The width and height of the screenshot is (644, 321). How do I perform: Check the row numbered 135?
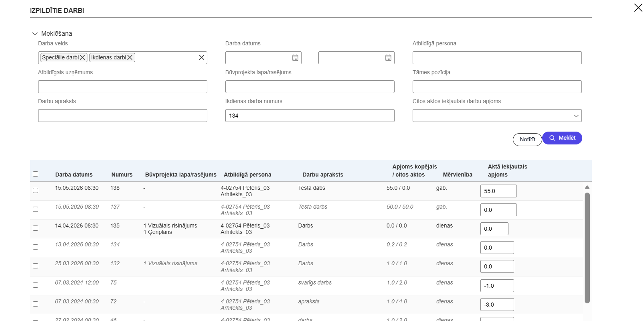35,228
